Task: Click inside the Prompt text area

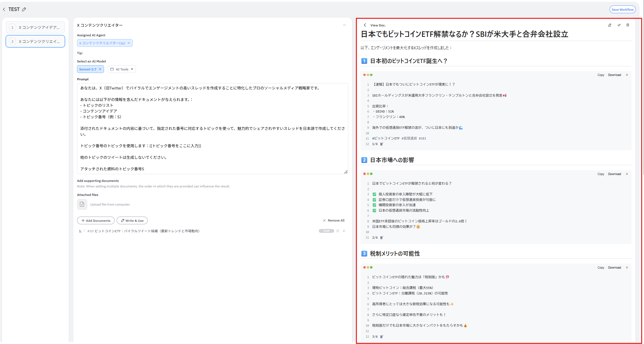Action: coord(212,129)
